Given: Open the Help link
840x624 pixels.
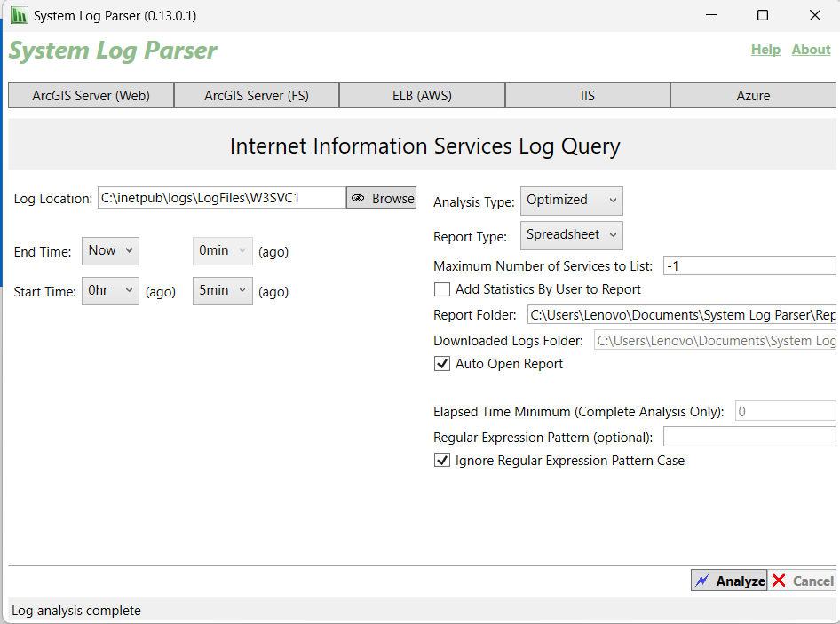Looking at the screenshot, I should click(x=765, y=50).
